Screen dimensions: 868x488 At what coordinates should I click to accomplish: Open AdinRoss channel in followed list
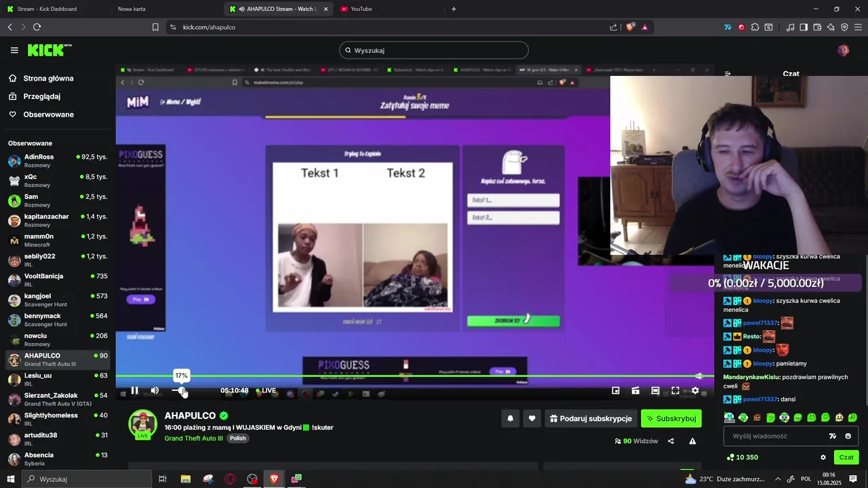(x=57, y=161)
